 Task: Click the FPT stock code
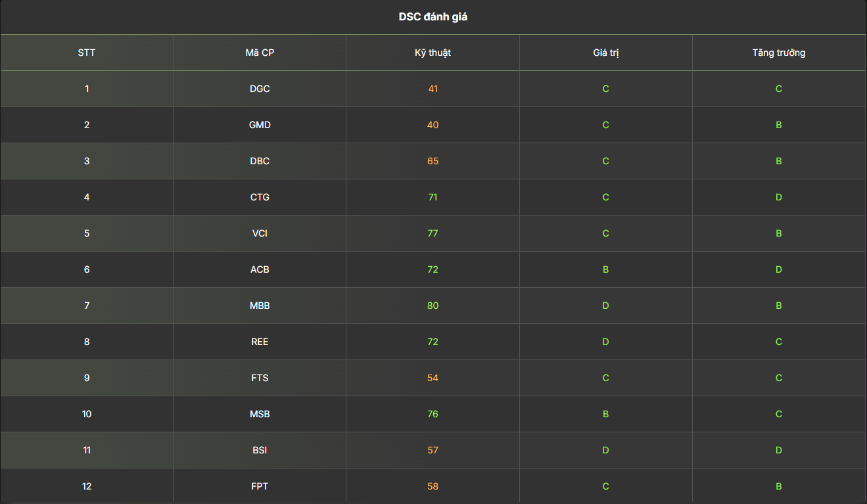tap(260, 486)
